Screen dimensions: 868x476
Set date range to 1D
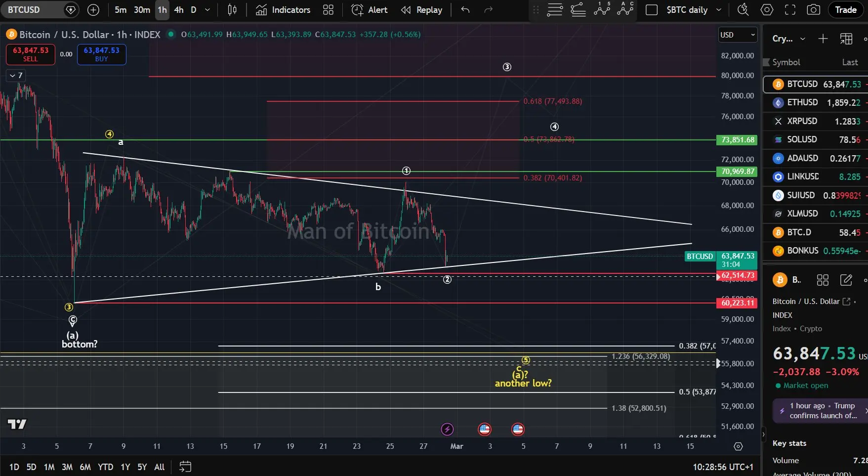14,467
